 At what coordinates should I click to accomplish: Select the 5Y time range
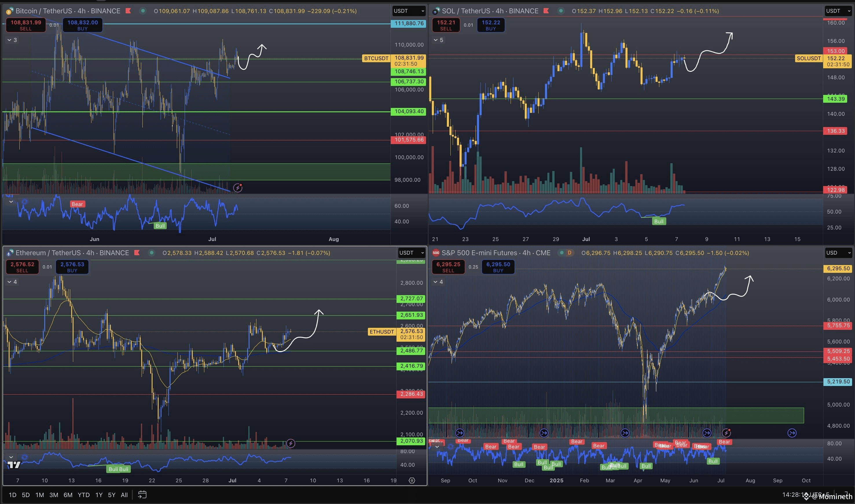point(112,495)
